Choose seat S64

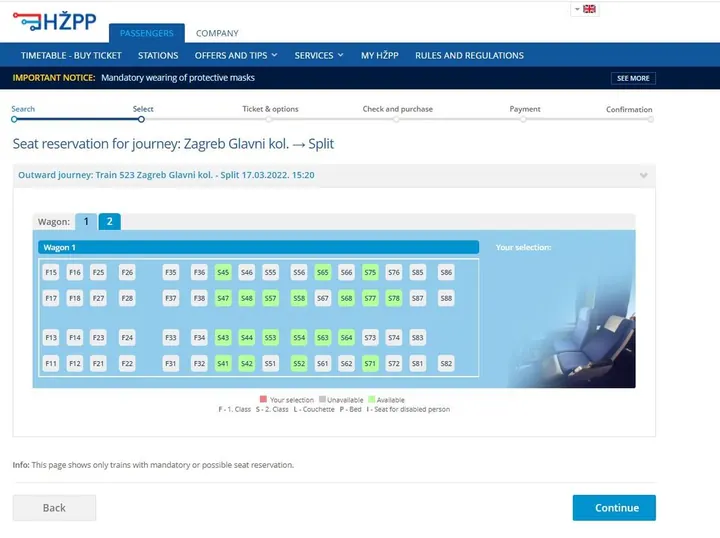[347, 337]
